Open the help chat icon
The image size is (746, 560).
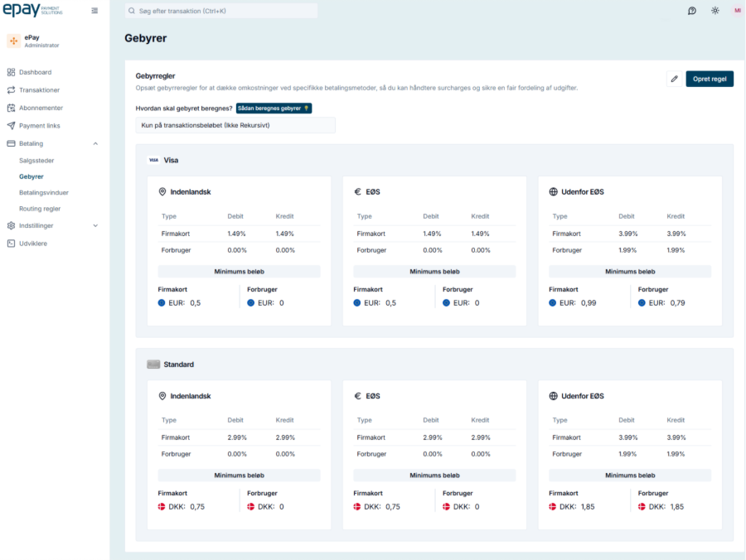click(x=692, y=11)
